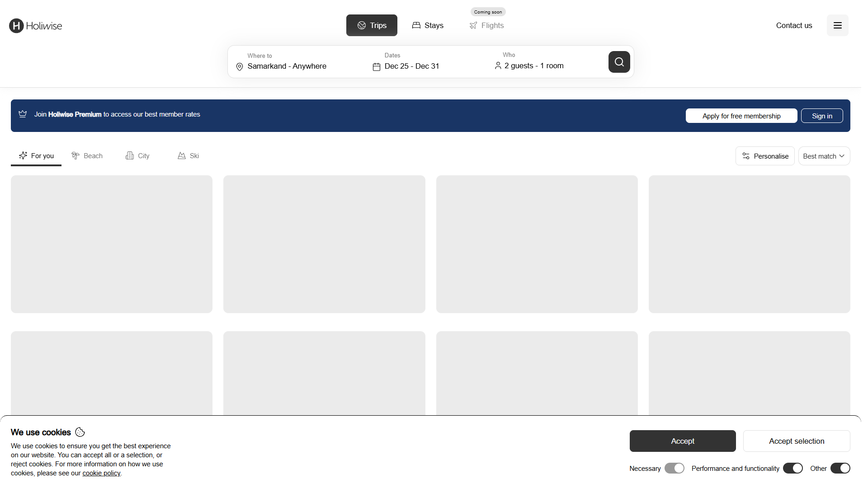Select the Ski category tab
Viewport: 868px width, 488px height.
tap(188, 156)
